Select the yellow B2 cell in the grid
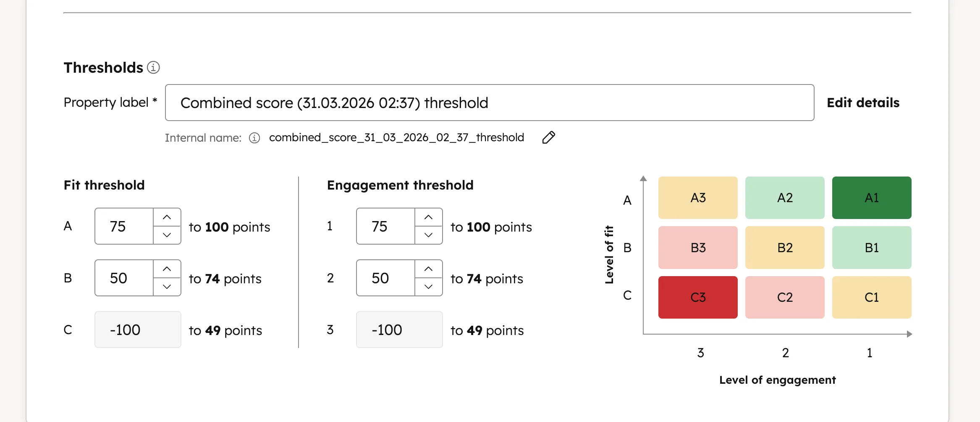This screenshot has width=980, height=422. point(785,248)
